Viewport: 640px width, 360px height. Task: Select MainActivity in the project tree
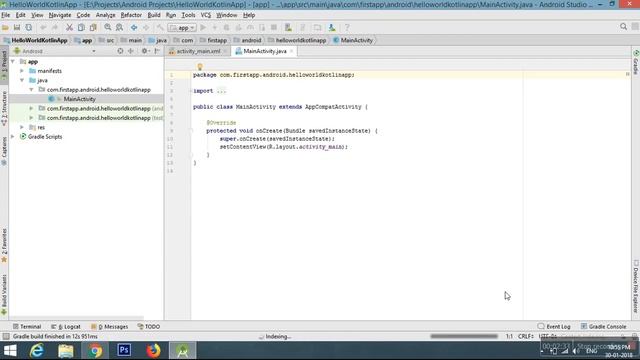tap(80, 99)
